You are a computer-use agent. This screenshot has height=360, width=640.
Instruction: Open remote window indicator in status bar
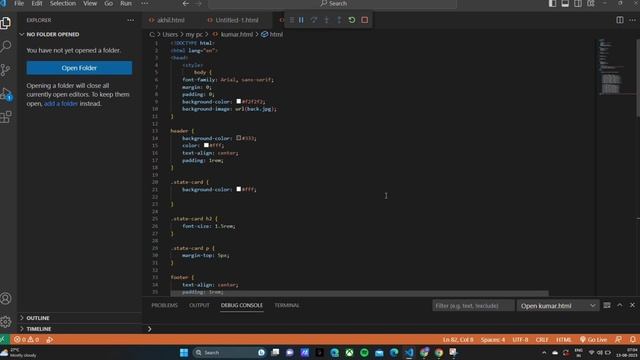pyautogui.click(x=3, y=340)
